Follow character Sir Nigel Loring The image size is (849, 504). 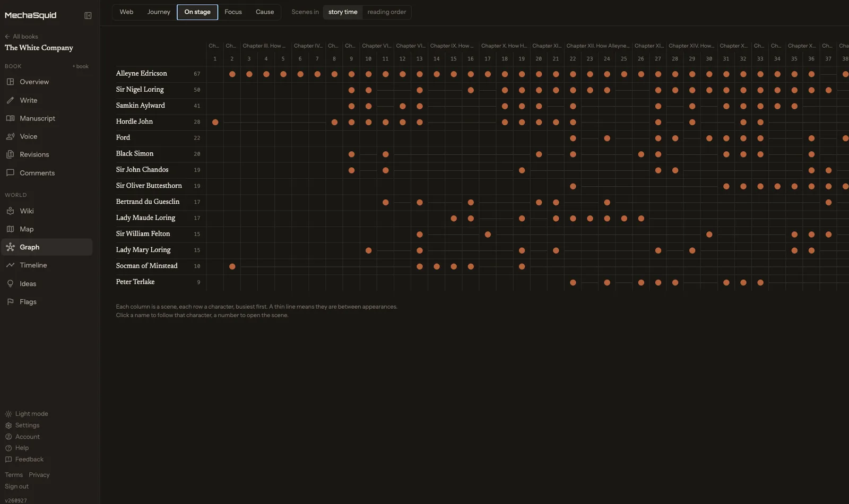[140, 90]
